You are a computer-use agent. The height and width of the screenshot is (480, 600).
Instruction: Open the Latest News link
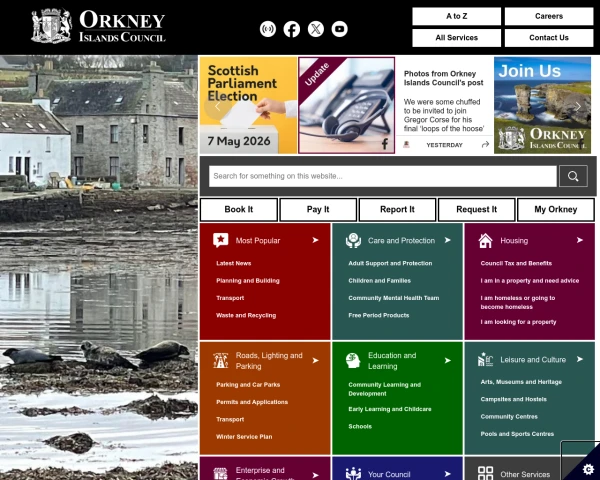coord(233,263)
